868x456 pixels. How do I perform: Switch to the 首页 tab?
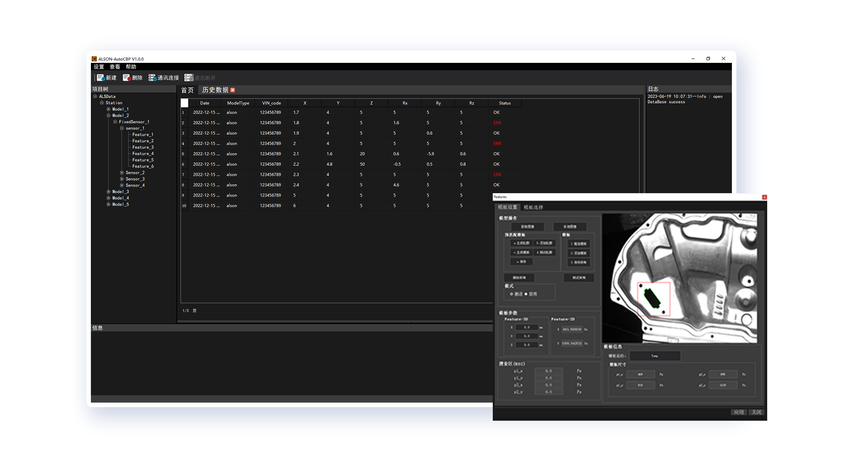click(x=187, y=90)
